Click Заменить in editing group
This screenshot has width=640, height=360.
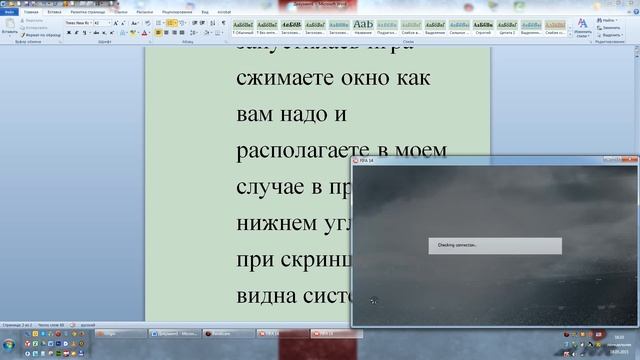click(609, 28)
